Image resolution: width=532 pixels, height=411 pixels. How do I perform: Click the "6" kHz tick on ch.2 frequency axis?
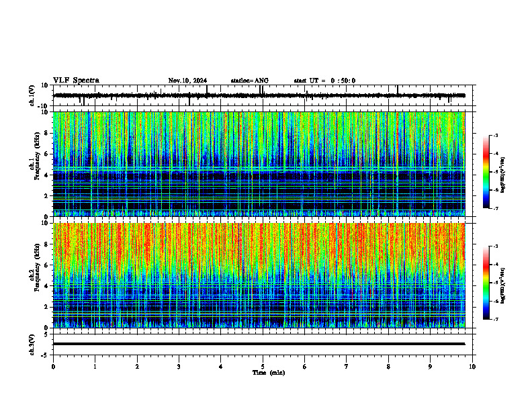click(x=47, y=265)
